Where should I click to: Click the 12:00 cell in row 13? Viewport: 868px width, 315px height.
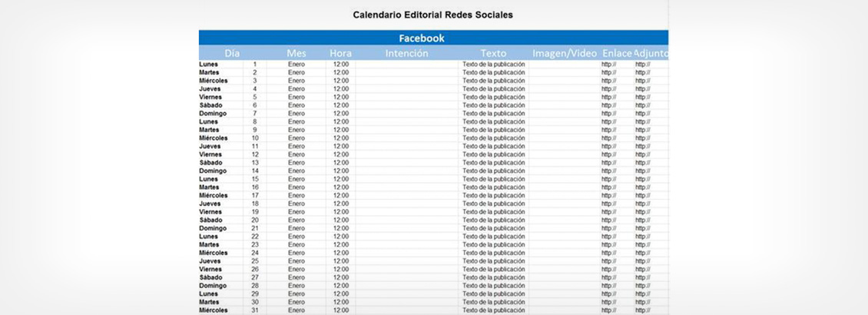point(341,163)
